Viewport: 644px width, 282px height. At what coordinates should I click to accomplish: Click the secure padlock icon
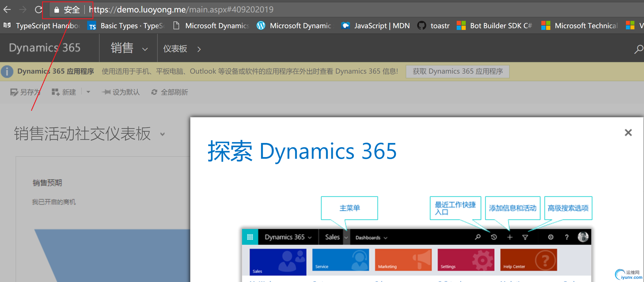tap(56, 10)
